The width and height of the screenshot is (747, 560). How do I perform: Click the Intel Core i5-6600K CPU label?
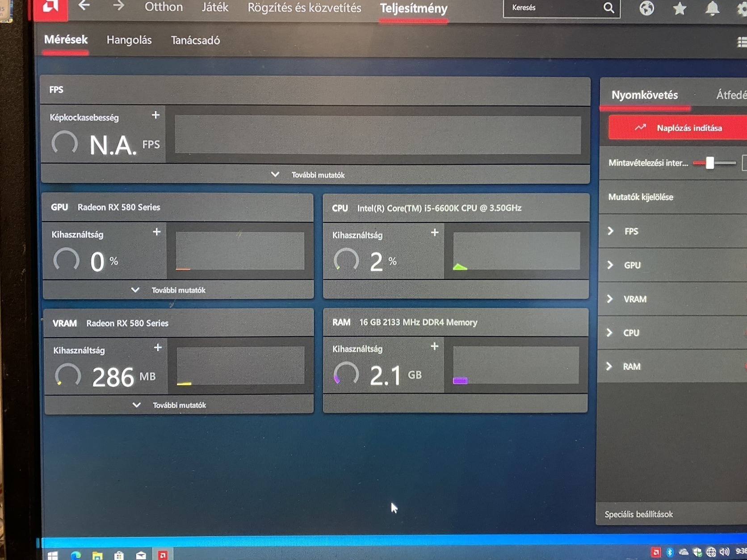click(x=439, y=208)
